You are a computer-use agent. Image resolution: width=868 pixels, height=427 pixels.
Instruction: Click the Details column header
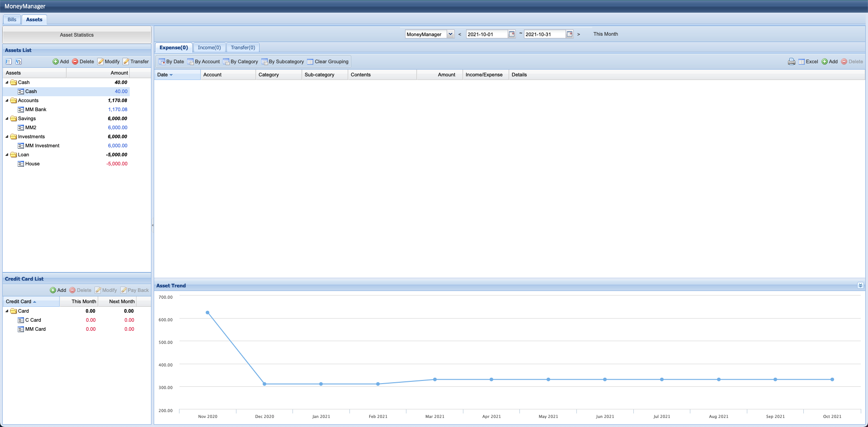(687, 75)
